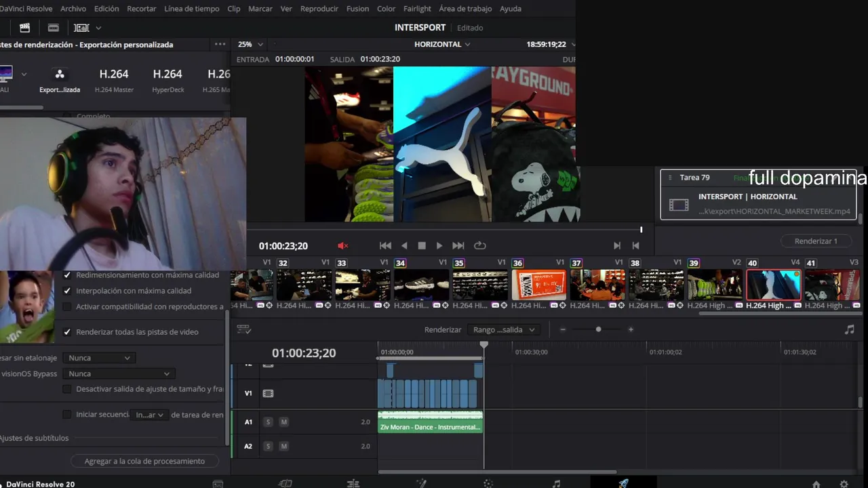Enable Desactivar salida de ajuste de tamaño checkbox

(x=67, y=389)
